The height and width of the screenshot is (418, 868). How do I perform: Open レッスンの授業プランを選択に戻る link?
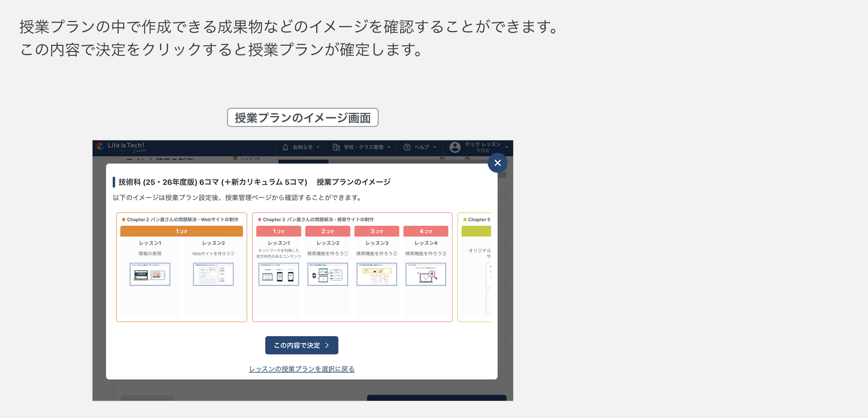click(x=301, y=369)
